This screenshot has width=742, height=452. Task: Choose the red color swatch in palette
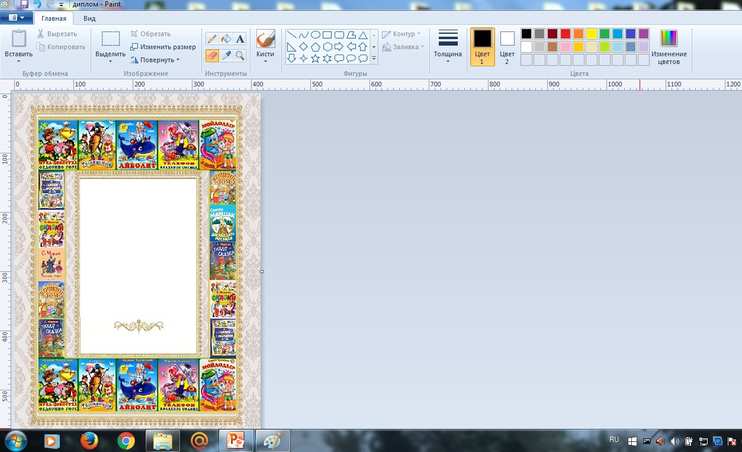pyautogui.click(x=566, y=34)
